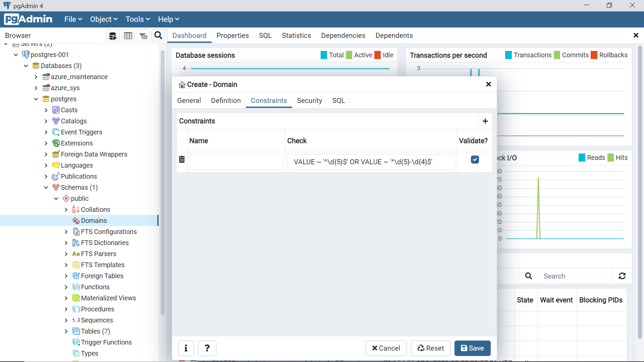Refresh the server activity list
Screen dimensions: 644x362
(x=622, y=276)
